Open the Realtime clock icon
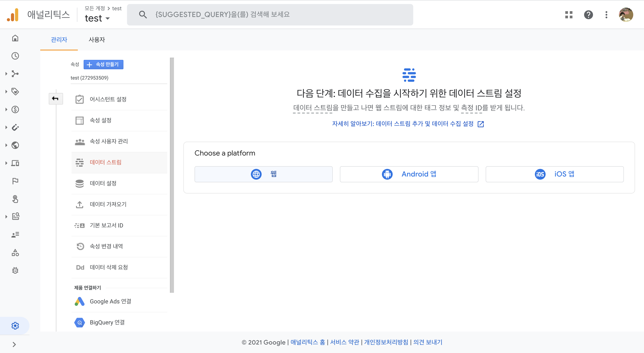 pyautogui.click(x=15, y=56)
